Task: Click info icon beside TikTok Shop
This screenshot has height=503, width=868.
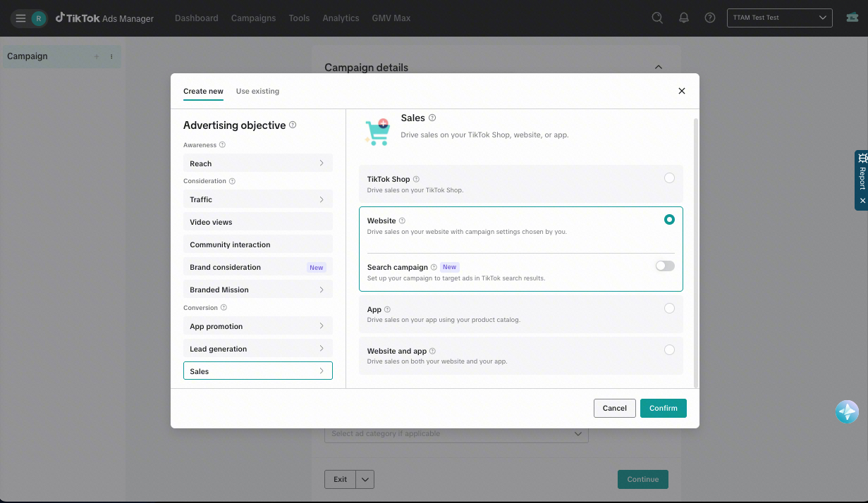Action: (x=416, y=179)
